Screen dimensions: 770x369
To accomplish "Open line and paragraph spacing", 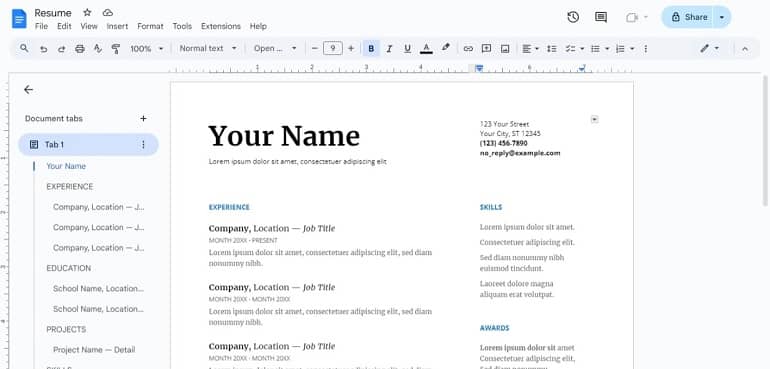I will point(551,49).
